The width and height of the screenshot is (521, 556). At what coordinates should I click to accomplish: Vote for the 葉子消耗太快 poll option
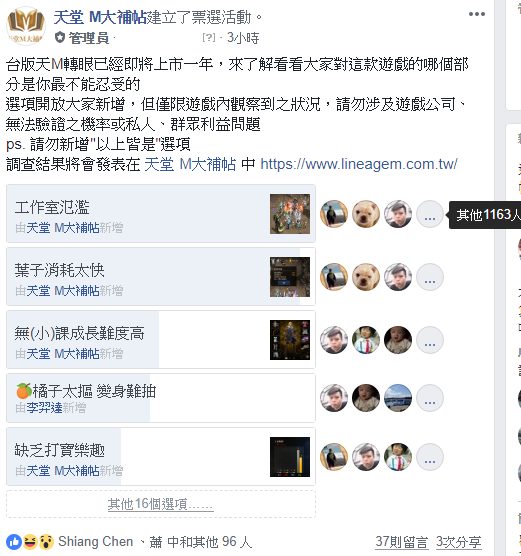pyautogui.click(x=161, y=277)
